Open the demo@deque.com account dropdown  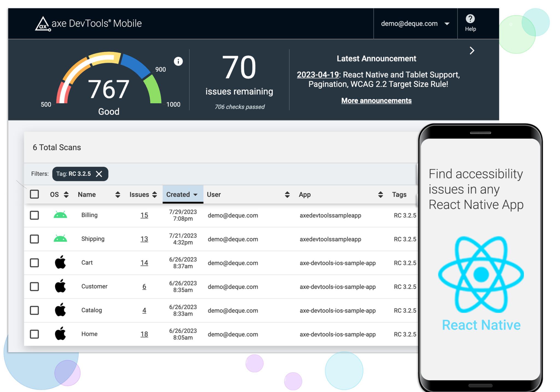coord(447,24)
